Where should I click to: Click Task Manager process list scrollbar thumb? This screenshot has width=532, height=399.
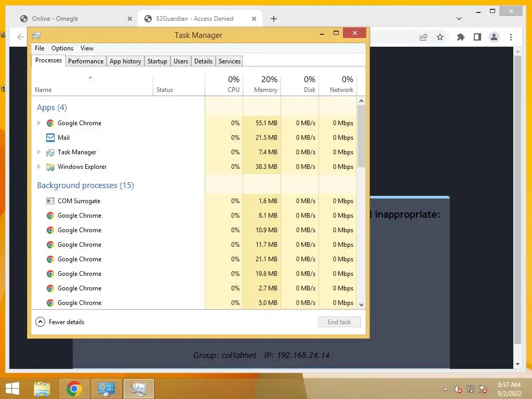pyautogui.click(x=362, y=136)
